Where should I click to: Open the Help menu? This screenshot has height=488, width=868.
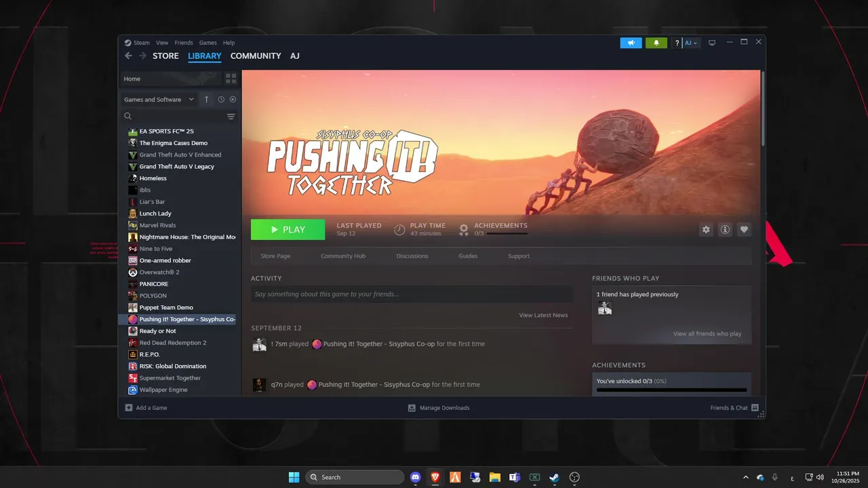229,43
